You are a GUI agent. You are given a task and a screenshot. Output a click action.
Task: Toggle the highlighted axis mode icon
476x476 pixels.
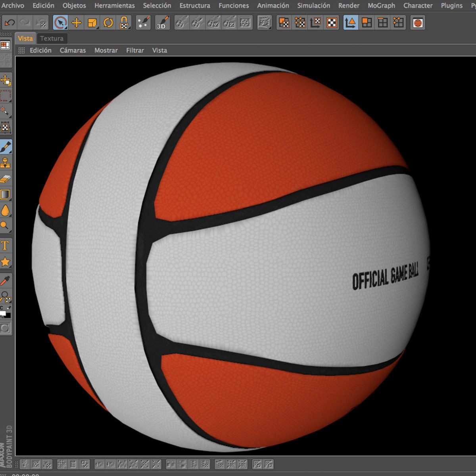tap(351, 23)
